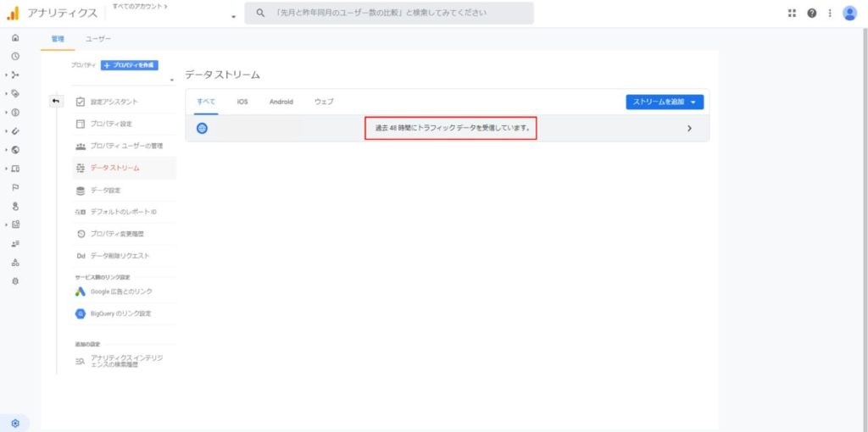Select the iOS stream filter tab
868x432 pixels.
click(x=242, y=102)
